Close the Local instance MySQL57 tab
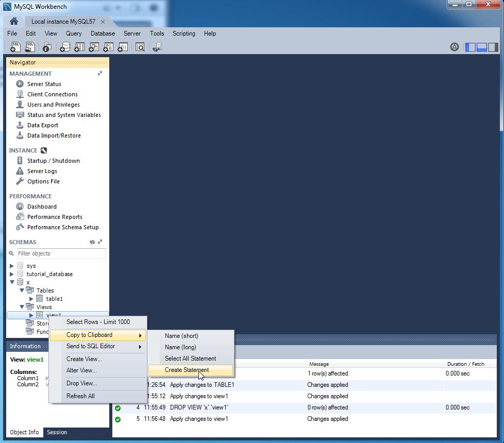The height and width of the screenshot is (443, 504). click(x=103, y=22)
